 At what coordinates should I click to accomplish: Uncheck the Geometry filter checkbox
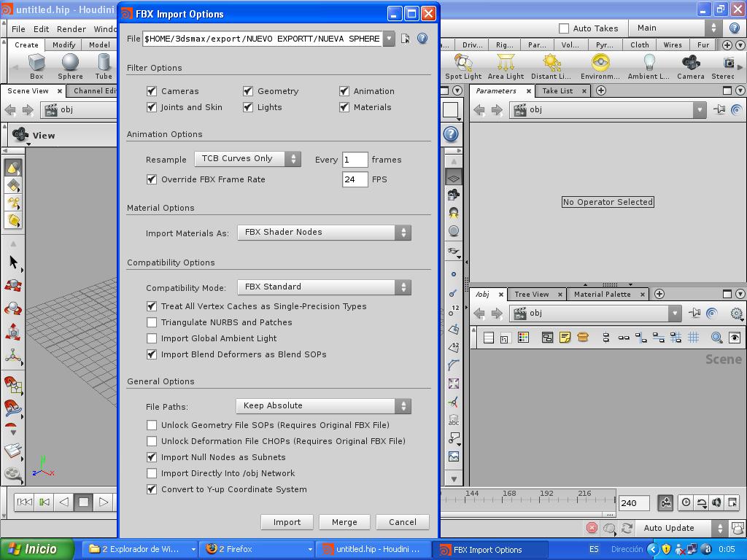pos(248,91)
